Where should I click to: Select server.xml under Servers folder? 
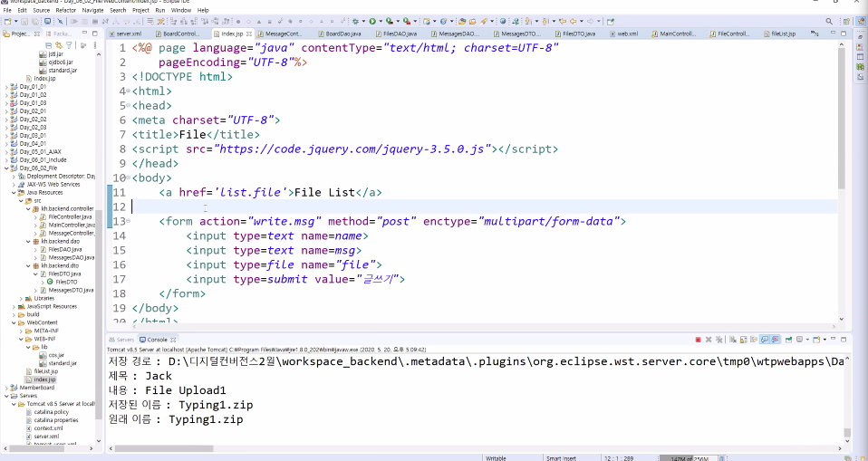click(48, 437)
